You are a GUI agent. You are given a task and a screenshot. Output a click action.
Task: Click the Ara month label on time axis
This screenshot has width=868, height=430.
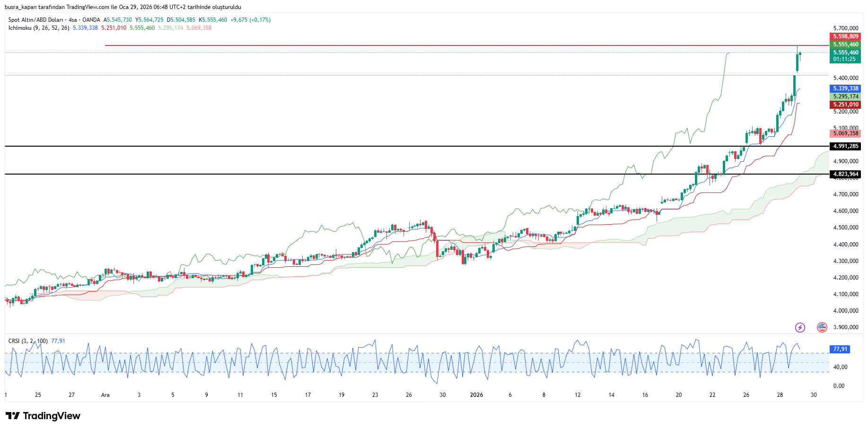coord(105,395)
